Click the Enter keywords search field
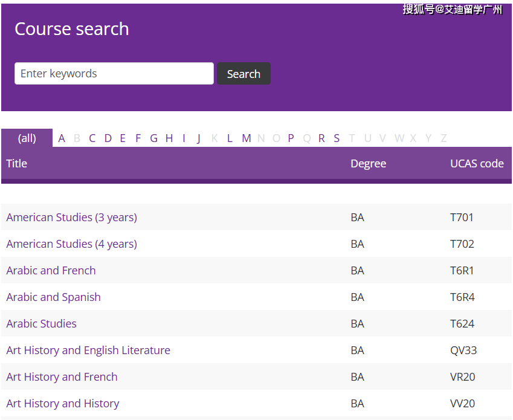This screenshot has width=513, height=420. [114, 74]
